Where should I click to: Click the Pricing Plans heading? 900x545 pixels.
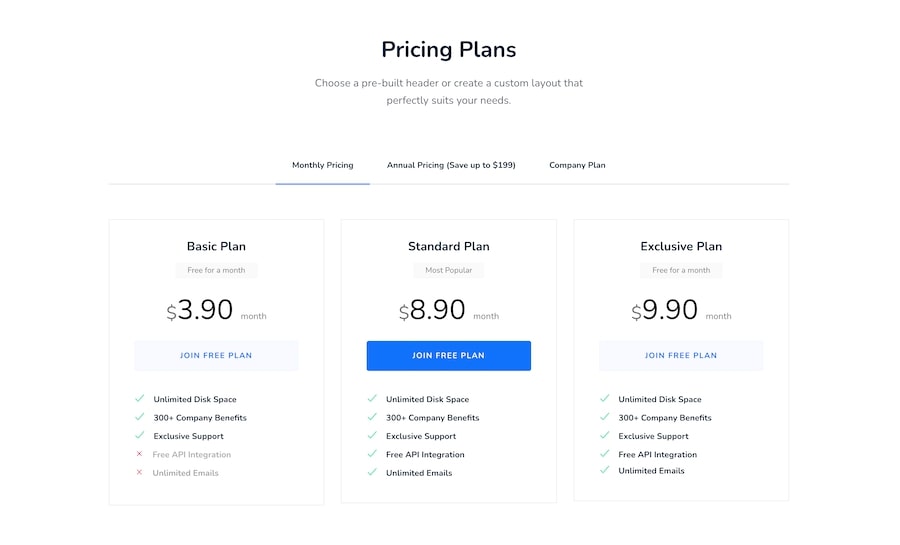(x=448, y=49)
